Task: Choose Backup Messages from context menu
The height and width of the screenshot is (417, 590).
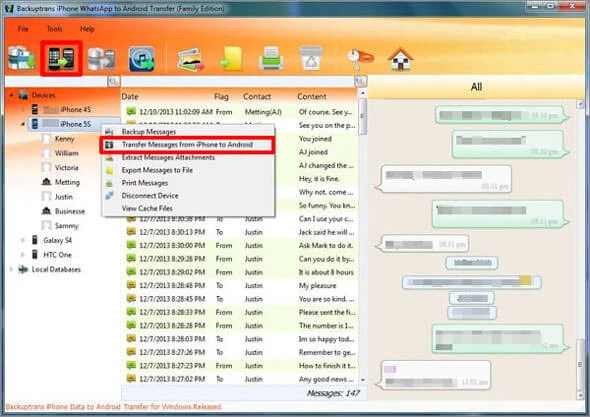Action: coord(188,132)
